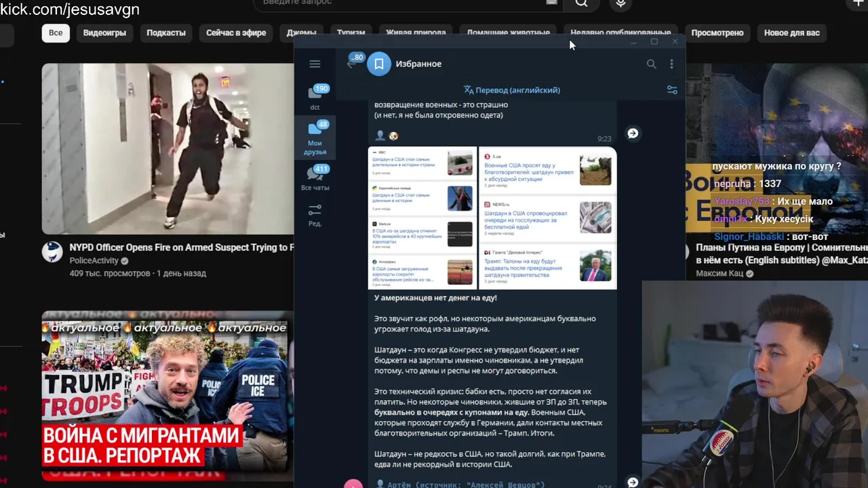The image size is (868, 488).
Task: Focus the YouTube search input field
Action: [x=407, y=3]
